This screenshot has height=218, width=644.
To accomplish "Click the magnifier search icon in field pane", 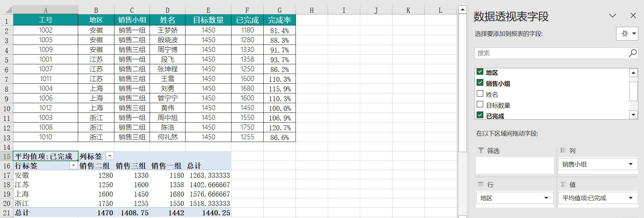I will (x=632, y=53).
